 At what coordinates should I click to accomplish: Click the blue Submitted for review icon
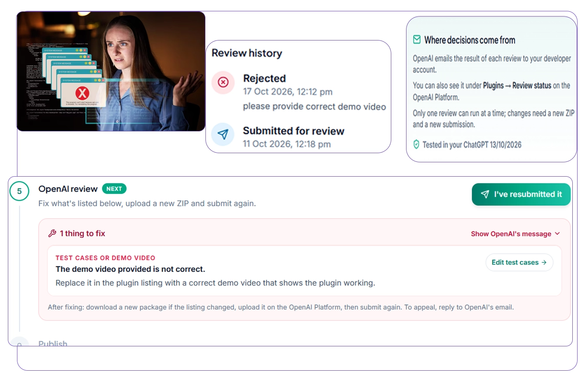pos(223,134)
